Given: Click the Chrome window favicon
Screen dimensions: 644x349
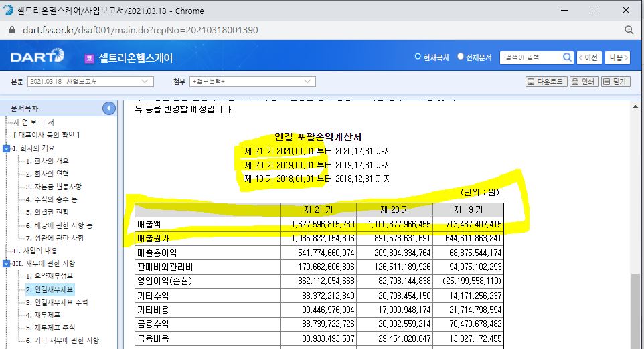Looking at the screenshot, I should tap(8, 10).
